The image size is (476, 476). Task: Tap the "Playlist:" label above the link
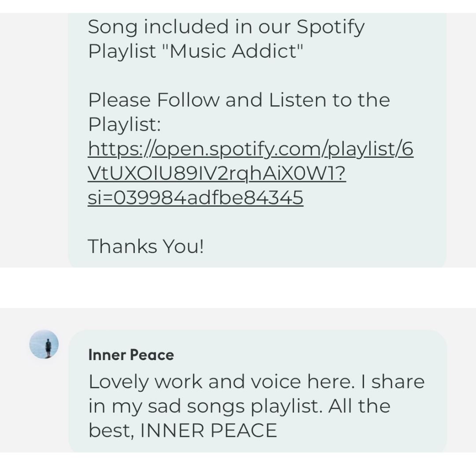pos(124,125)
